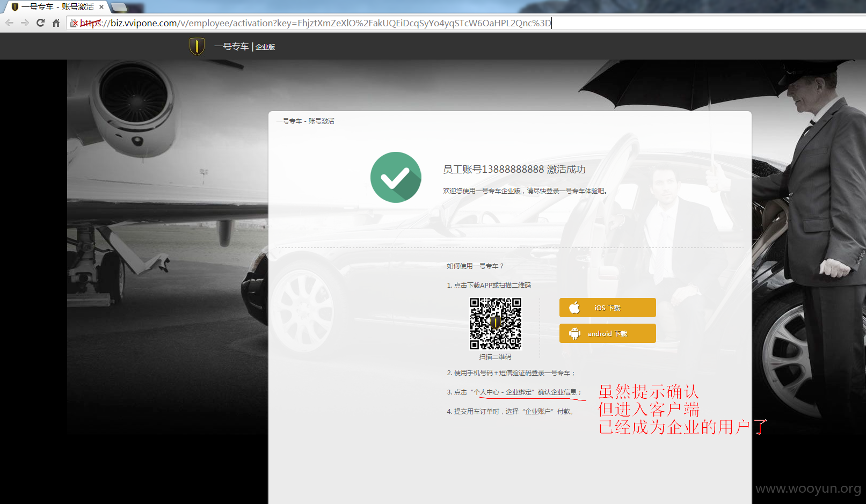Click the iOS 下载 button
Viewport: 866px width, 504px height.
click(607, 308)
